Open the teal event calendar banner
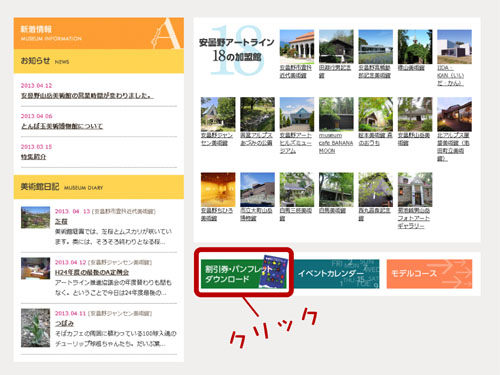This screenshot has width=500, height=375. (x=336, y=274)
